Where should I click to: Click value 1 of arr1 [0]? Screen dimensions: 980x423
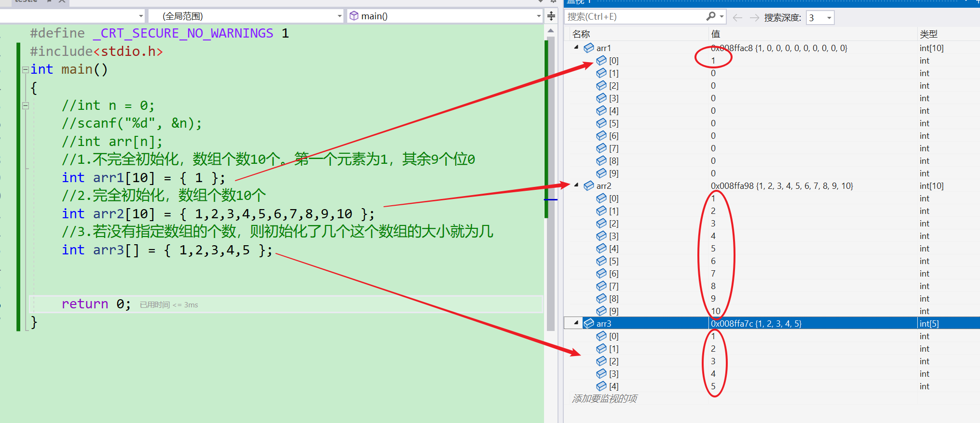713,60
